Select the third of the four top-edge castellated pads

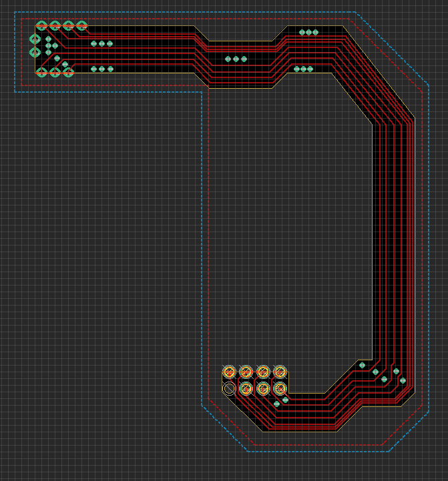(x=68, y=26)
